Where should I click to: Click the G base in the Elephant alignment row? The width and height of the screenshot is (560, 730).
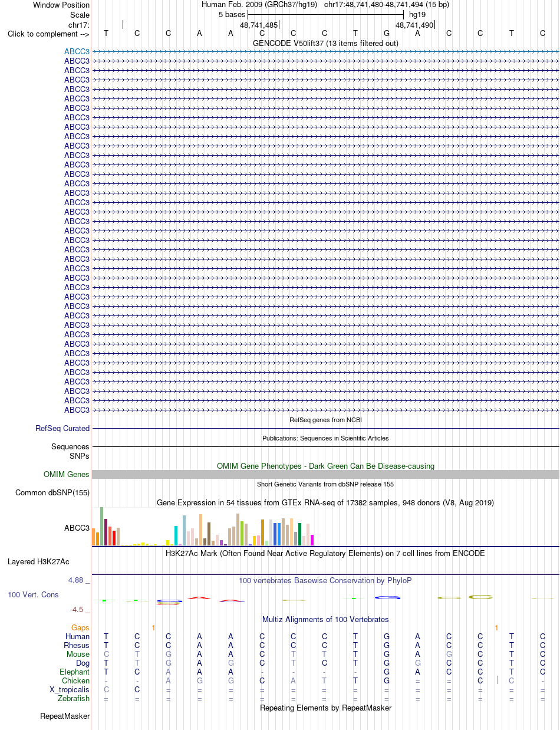coord(387,672)
